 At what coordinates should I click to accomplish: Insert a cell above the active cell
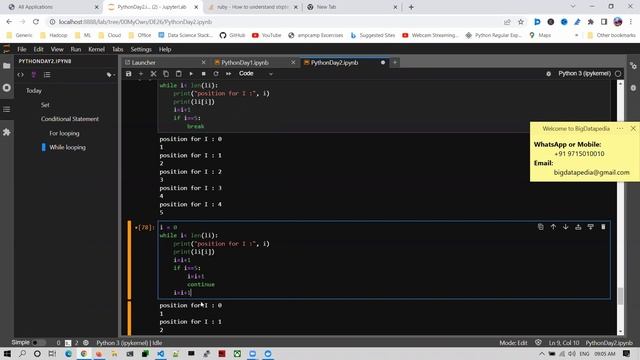(578, 227)
